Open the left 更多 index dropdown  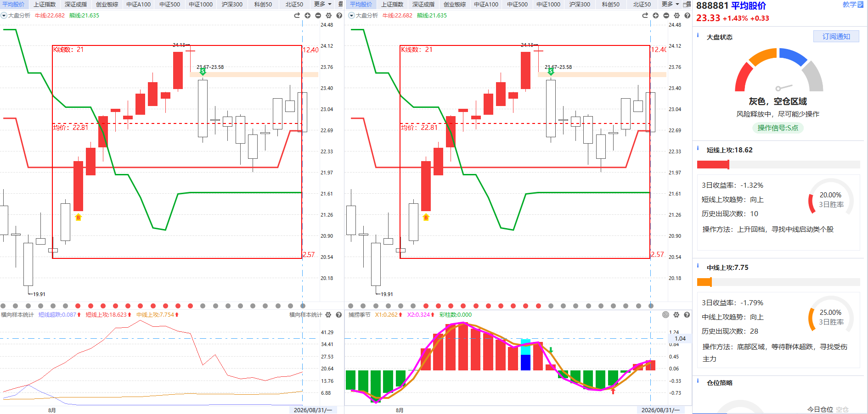coord(323,4)
